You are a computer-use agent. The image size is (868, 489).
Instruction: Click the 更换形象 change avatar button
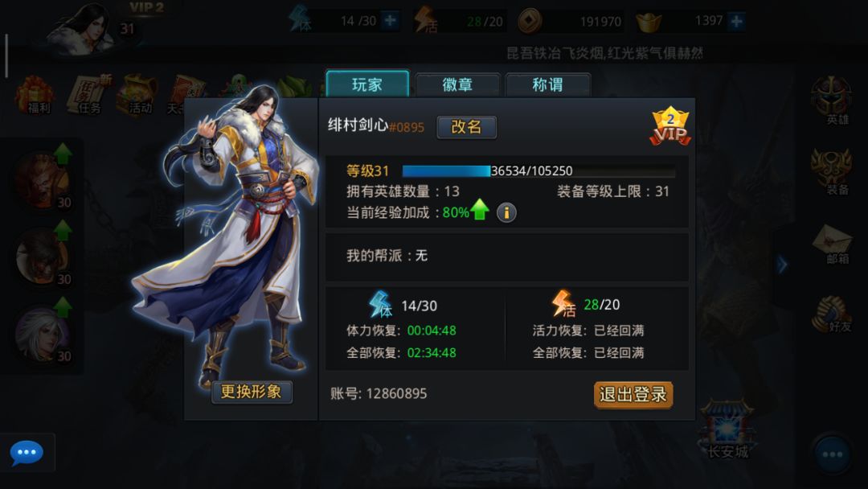[252, 392]
